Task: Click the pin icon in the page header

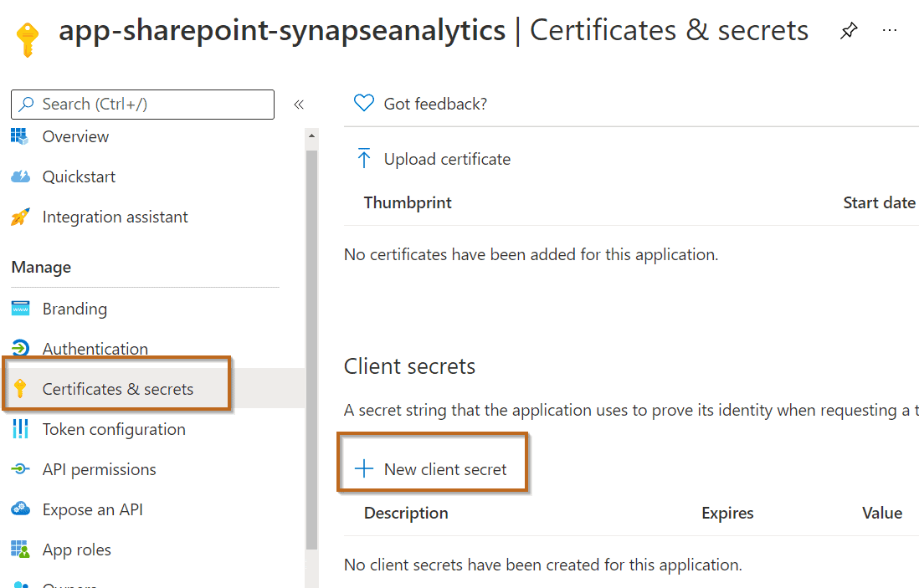Action: [849, 30]
